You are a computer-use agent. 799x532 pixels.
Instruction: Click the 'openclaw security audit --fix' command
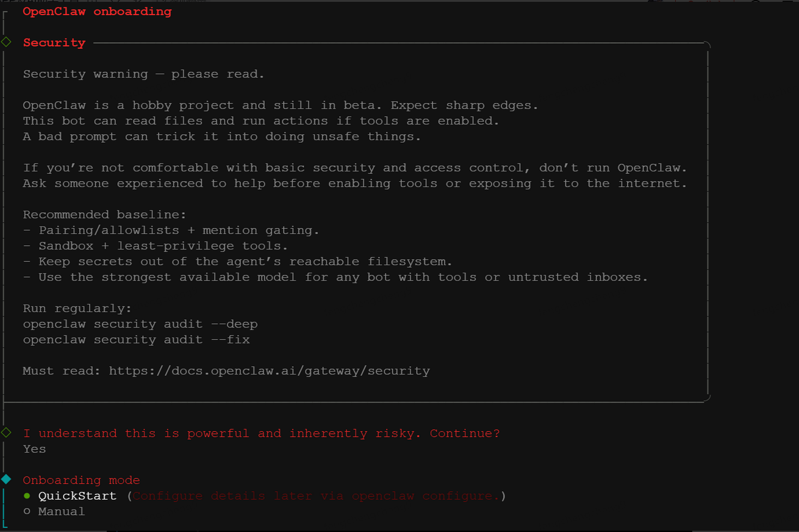pos(136,340)
